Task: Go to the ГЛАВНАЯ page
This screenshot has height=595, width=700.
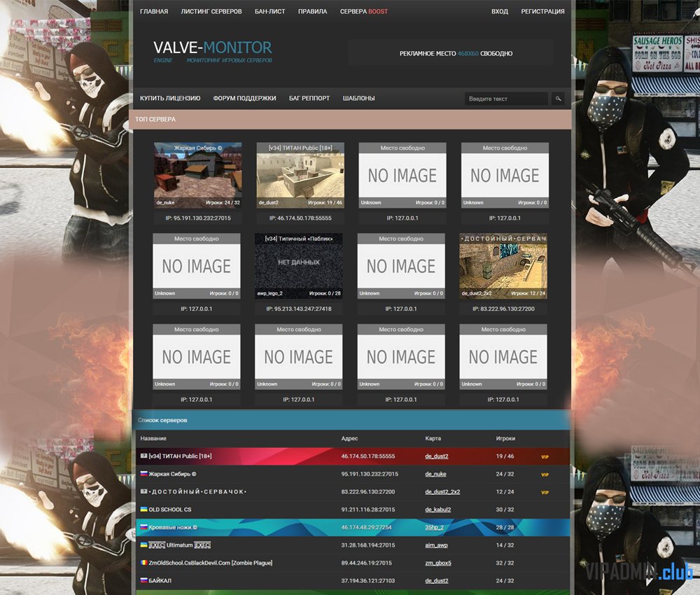Action: (154, 12)
